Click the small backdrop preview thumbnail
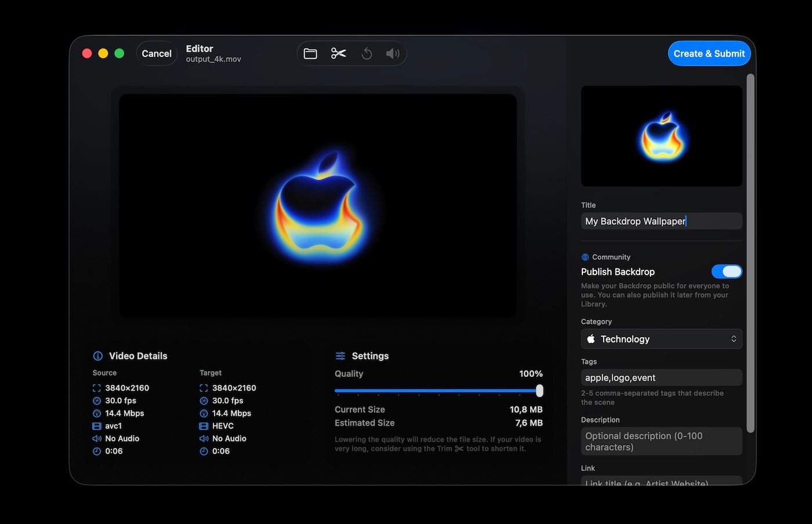812x524 pixels. [x=662, y=136]
